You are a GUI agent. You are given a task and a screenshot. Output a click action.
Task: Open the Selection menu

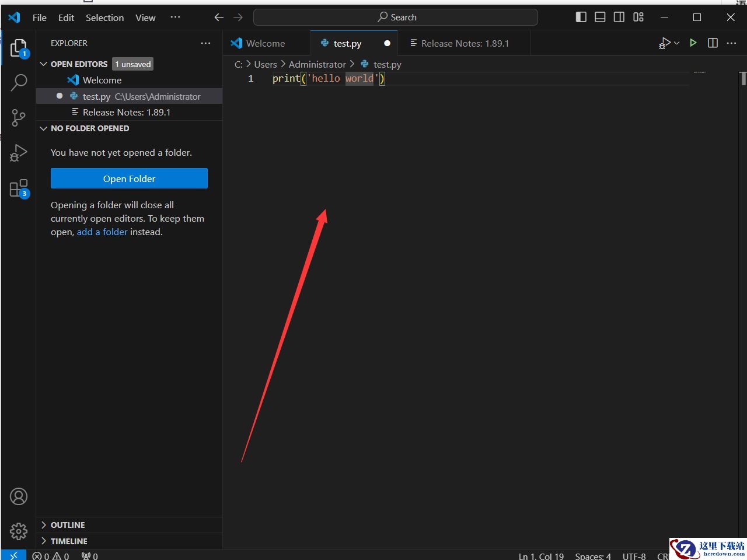click(104, 17)
